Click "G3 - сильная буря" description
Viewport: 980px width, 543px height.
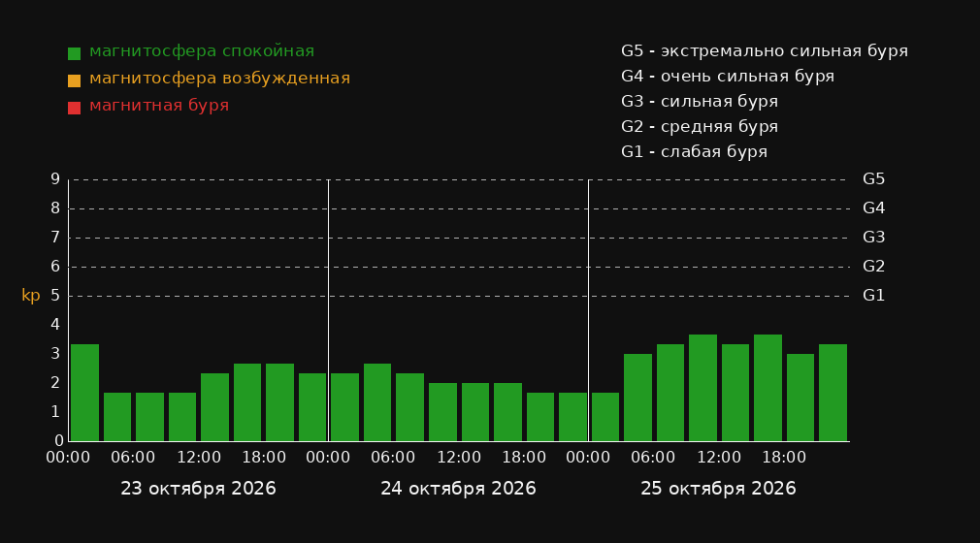coord(700,101)
